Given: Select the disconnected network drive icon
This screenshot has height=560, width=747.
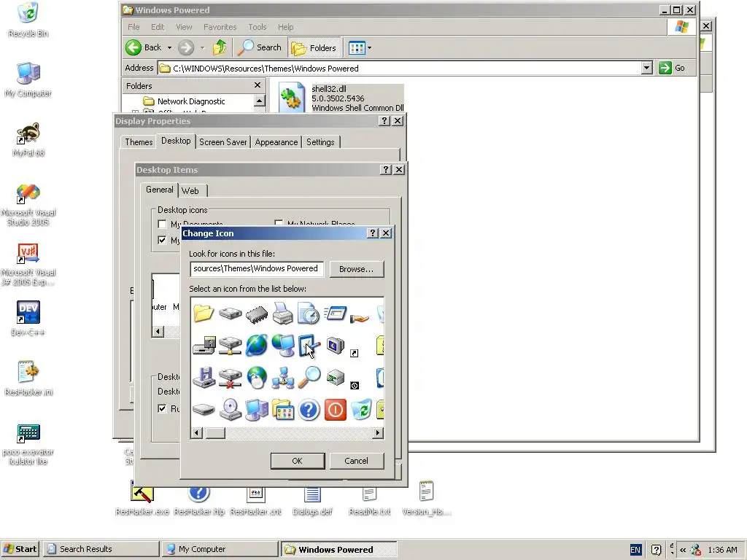Looking at the screenshot, I should (230, 378).
